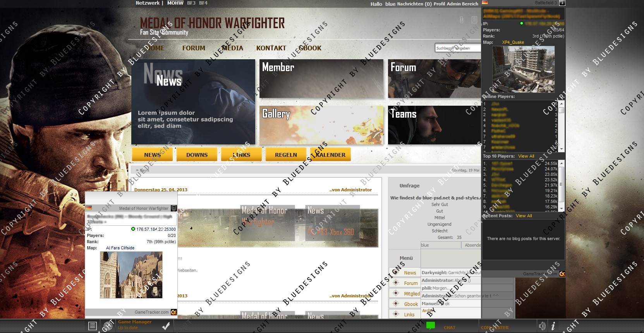
Task: Click crosshair icon next to Mitglied menu
Action: click(x=396, y=293)
